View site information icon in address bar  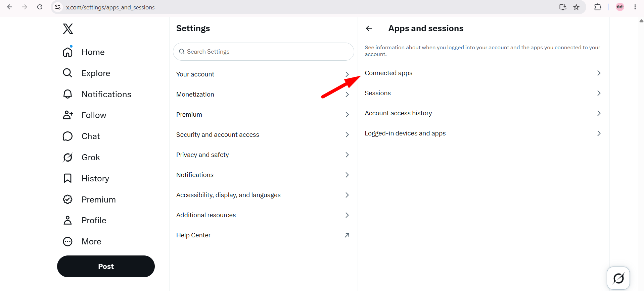point(58,7)
